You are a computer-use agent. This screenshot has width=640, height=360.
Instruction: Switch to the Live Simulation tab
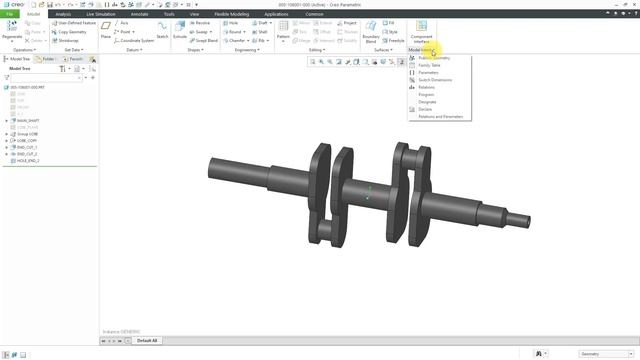tap(101, 14)
